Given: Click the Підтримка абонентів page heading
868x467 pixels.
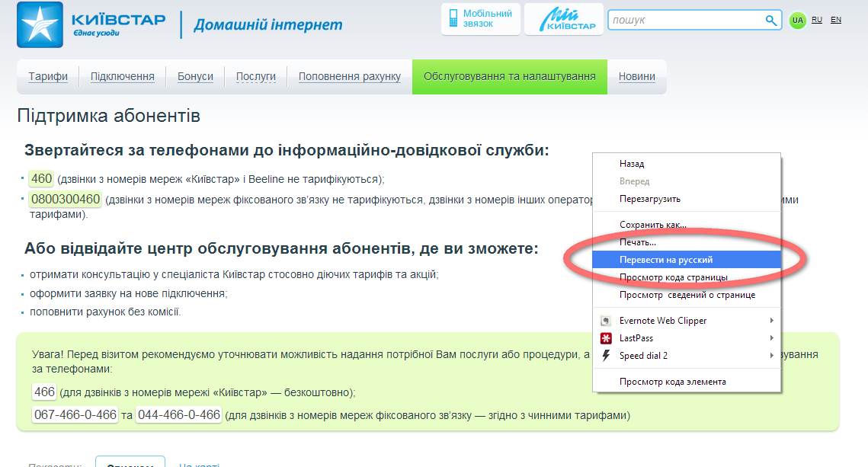Looking at the screenshot, I should click(x=108, y=117).
